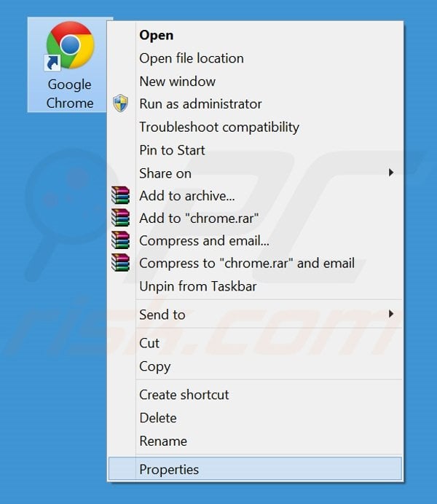Choose Open from the context menu

(x=256, y=35)
